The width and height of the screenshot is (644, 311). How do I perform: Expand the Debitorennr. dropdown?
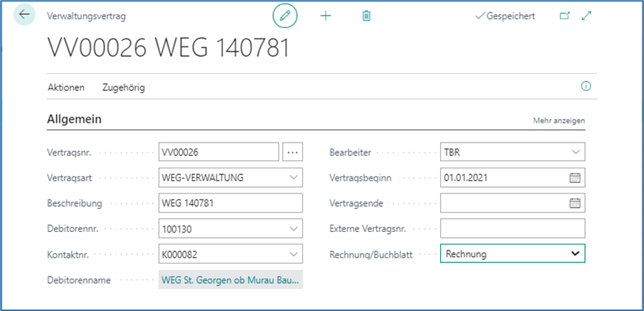point(293,228)
